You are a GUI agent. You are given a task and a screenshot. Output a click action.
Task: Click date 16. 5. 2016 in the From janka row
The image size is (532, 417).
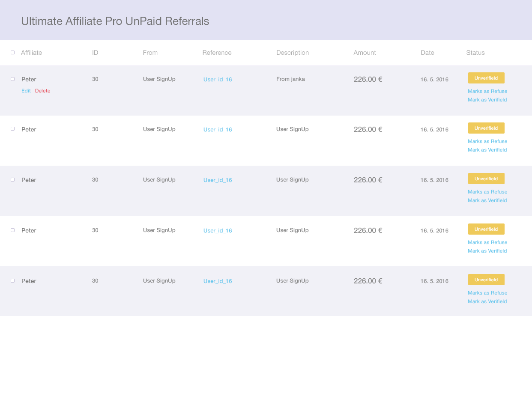coord(434,80)
